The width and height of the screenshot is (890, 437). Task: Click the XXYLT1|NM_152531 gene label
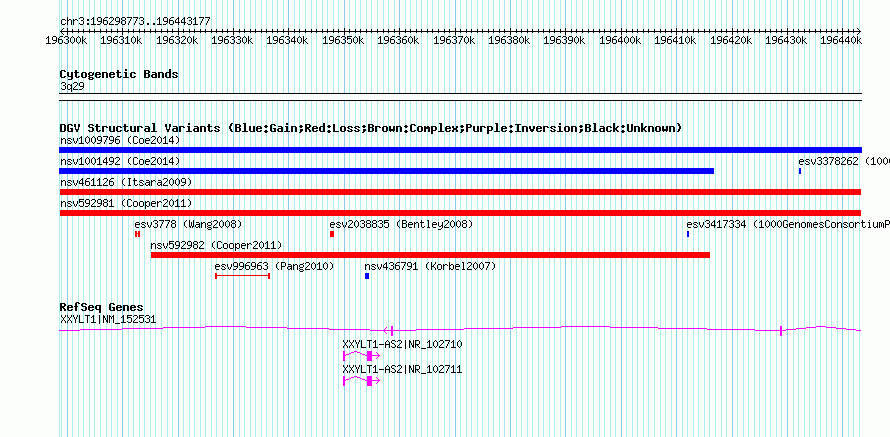click(108, 320)
